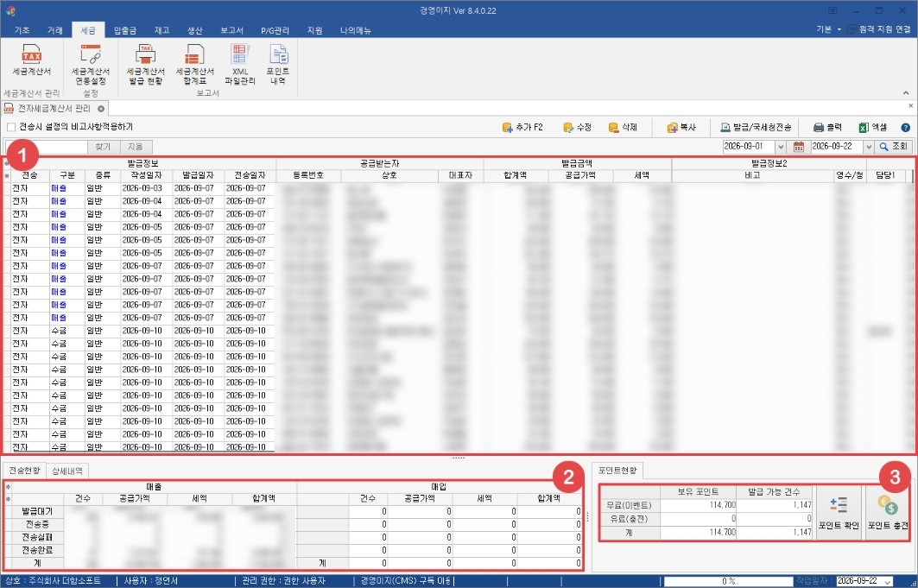Switch to the 상세내역 tab
This screenshot has width=918, height=588.
[x=67, y=471]
